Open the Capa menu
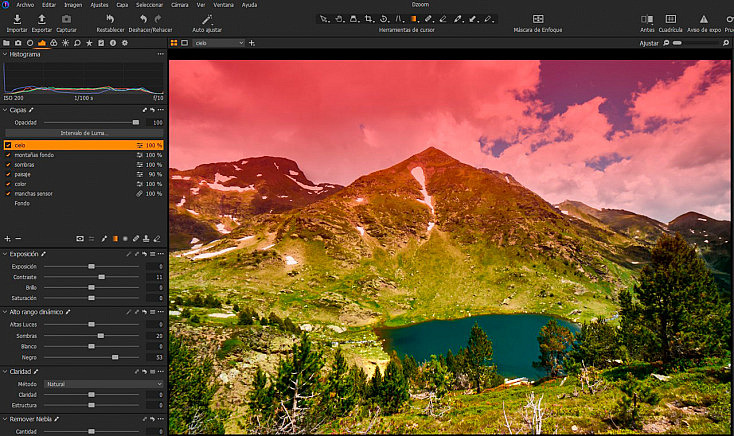 [x=122, y=5]
